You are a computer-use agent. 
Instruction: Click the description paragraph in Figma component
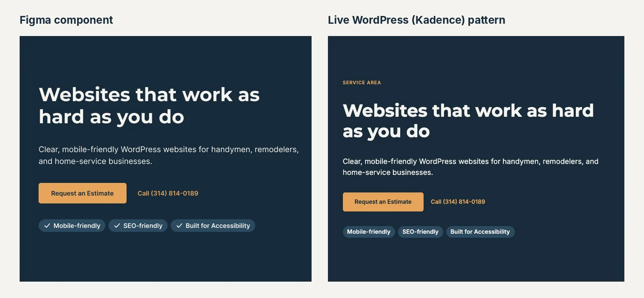[169, 155]
